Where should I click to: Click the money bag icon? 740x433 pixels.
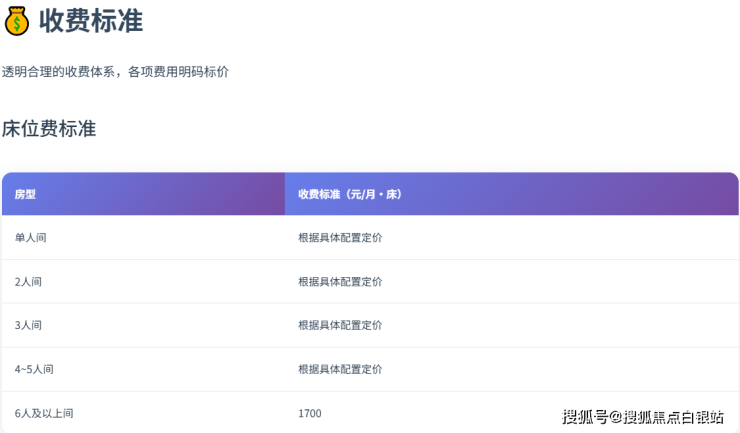click(17, 20)
